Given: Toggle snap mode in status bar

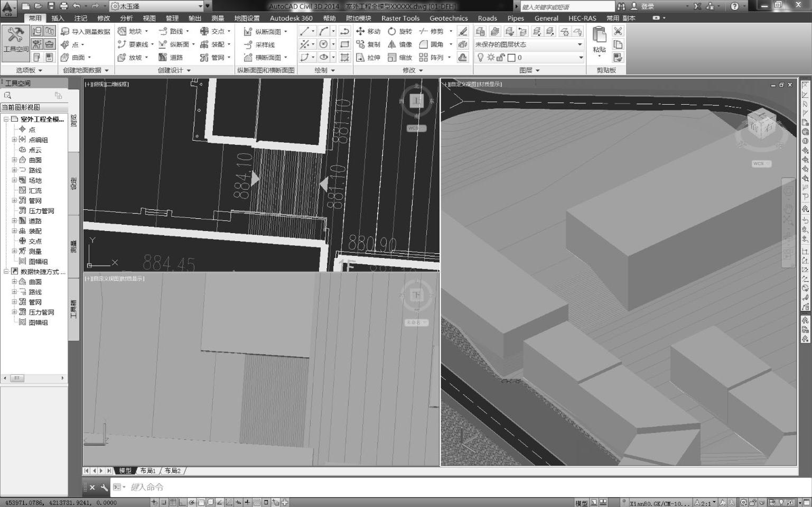Looking at the screenshot, I should click(164, 502).
